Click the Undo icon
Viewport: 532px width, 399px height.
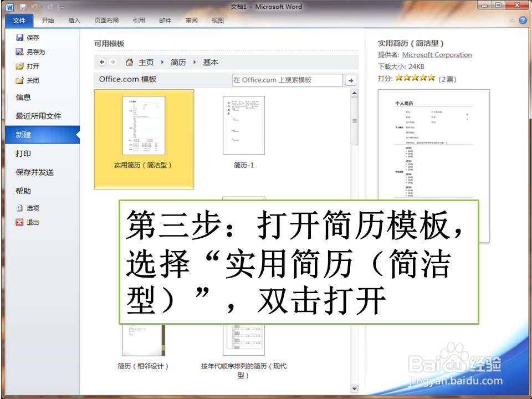coord(34,7)
